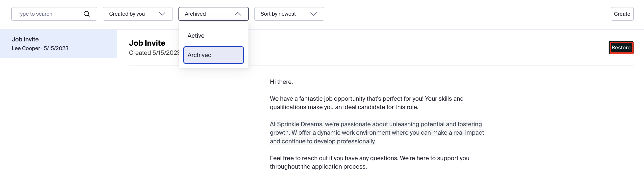Click the fantastic job opportunity paragraph
Viewport: 644px width, 181px height.
click(367, 103)
